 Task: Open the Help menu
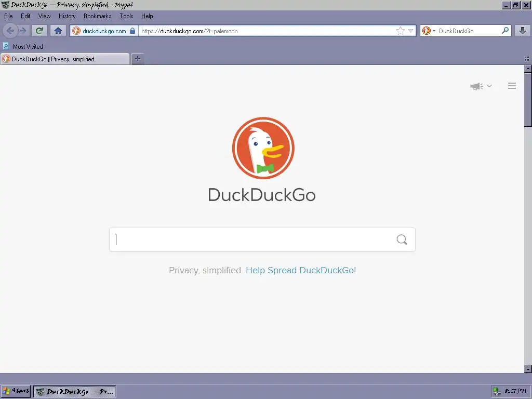[147, 16]
